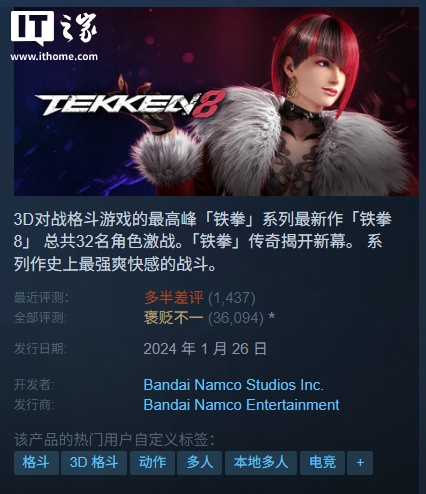Image resolution: width=426 pixels, height=494 pixels.
Task: Open Bandai Namco Studios Inc. developer link
Action: point(234,385)
